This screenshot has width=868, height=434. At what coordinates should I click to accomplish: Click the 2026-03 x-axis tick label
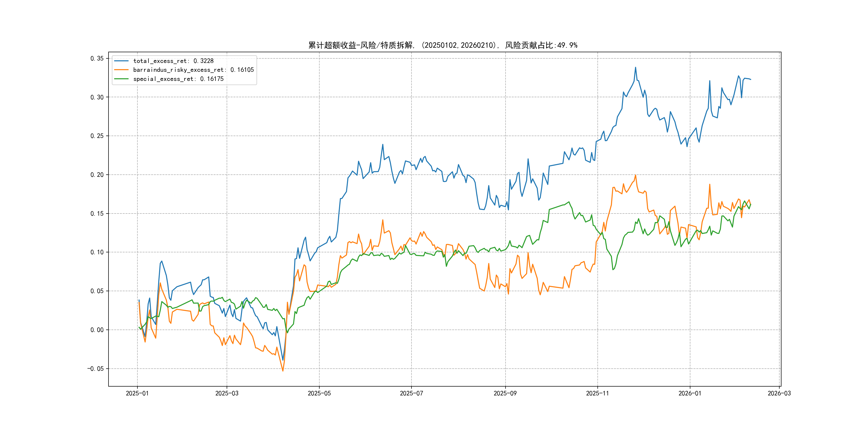tap(779, 393)
